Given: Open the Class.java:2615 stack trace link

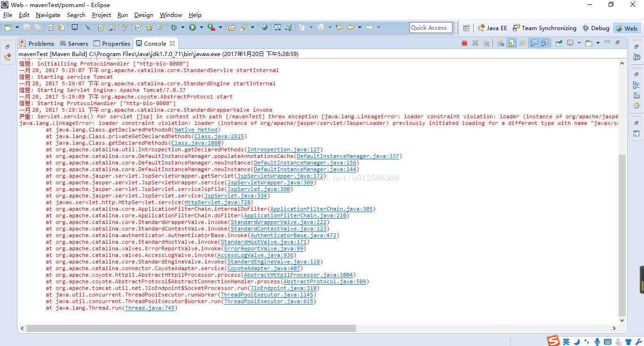Looking at the screenshot, I should (219, 136).
